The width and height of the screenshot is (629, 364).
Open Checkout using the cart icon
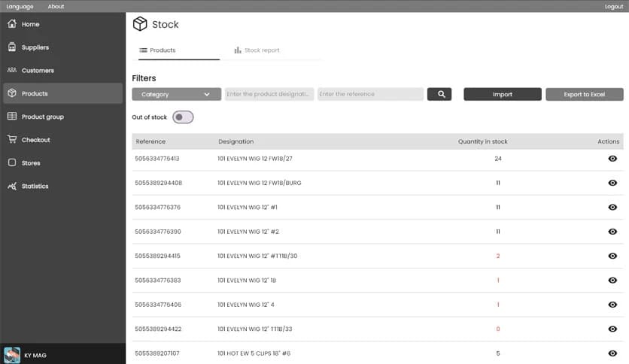tap(12, 140)
